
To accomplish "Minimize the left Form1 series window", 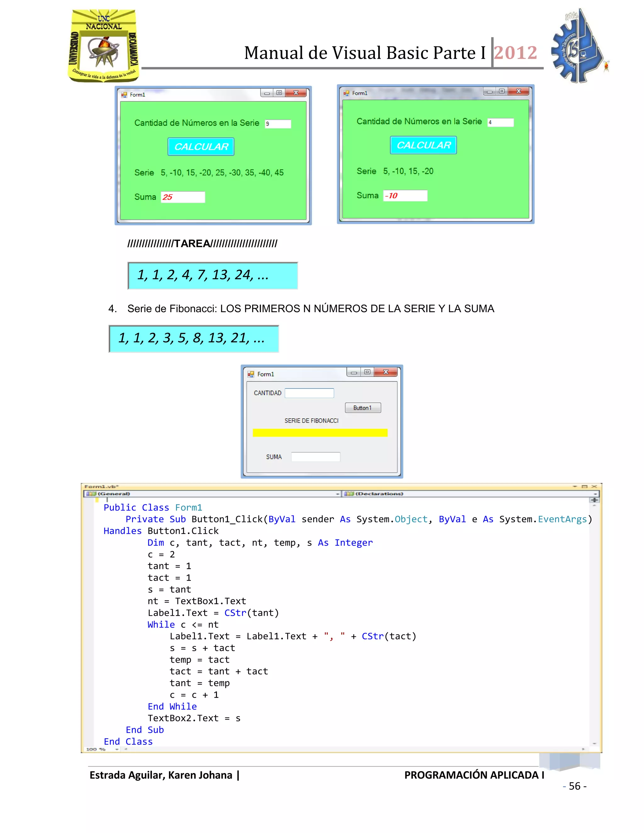I will (267, 93).
